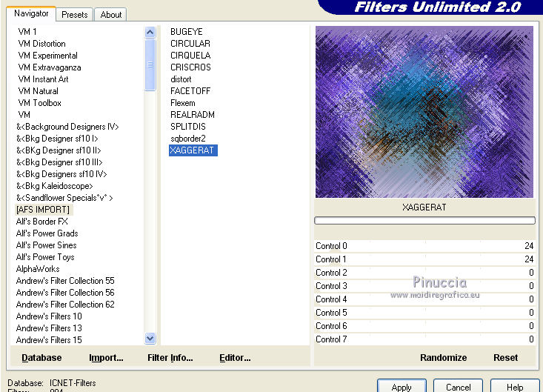Adjust the Control 1 slider
Image resolution: width=543 pixels, height=392 pixels.
tap(424, 259)
